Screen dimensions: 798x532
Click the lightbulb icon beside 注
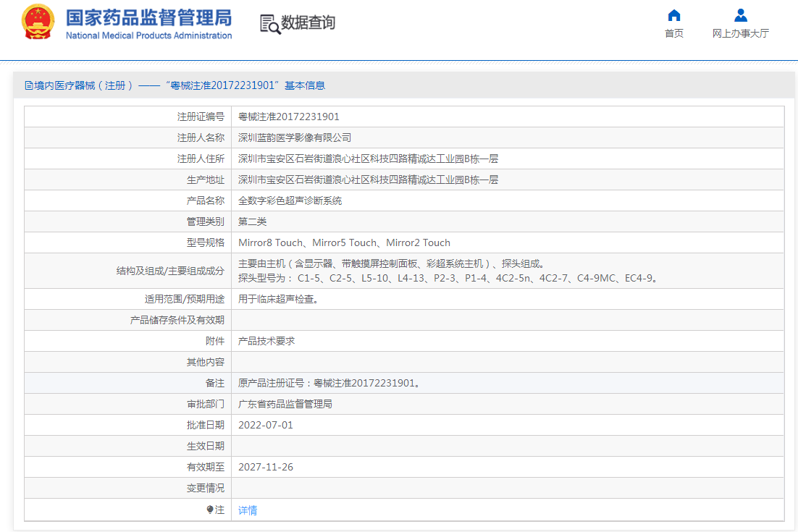tap(210, 509)
